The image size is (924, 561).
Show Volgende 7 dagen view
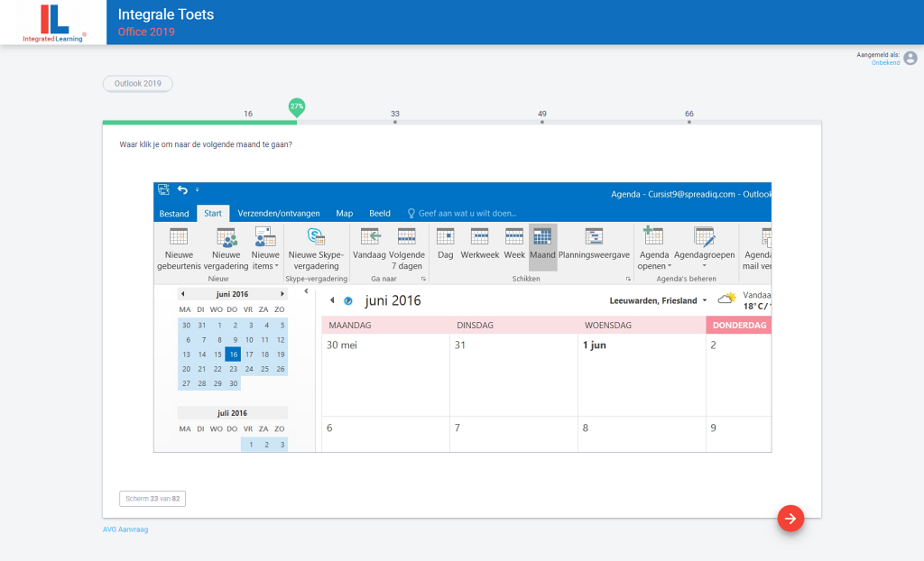(x=406, y=237)
